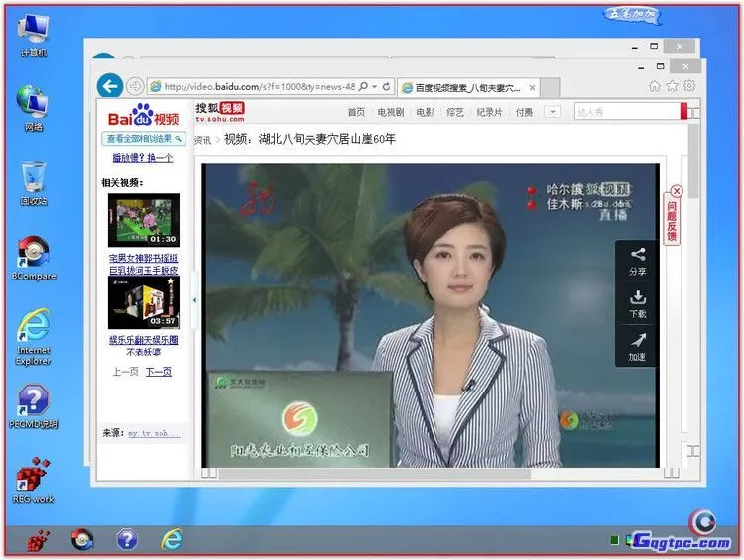Click the 下载 download icon
Viewport: 744px width, 560px height.
638,304
